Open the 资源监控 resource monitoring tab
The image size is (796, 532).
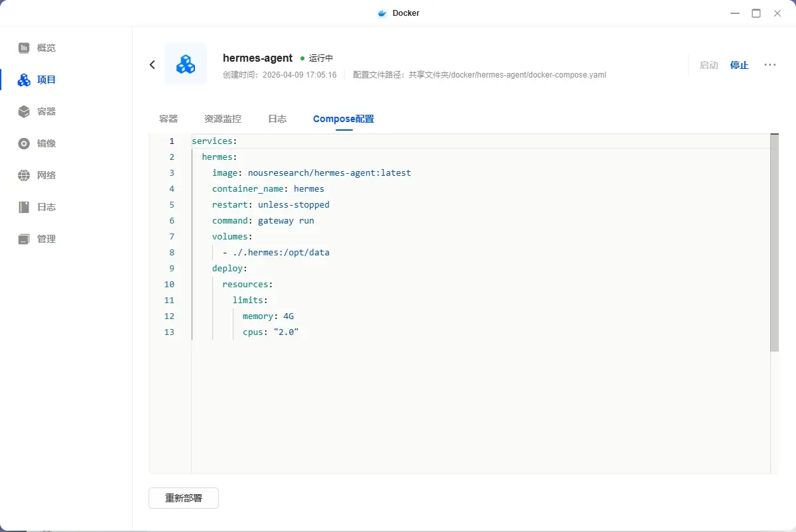pyautogui.click(x=222, y=118)
